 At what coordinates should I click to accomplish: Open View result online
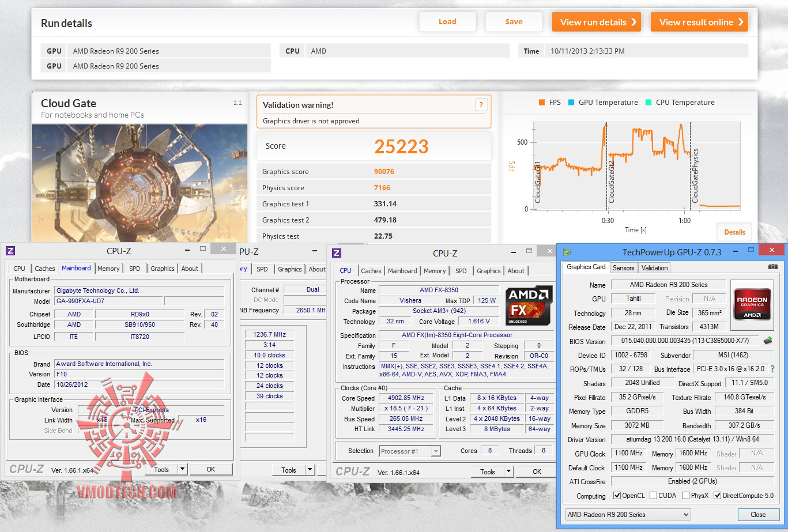point(699,22)
